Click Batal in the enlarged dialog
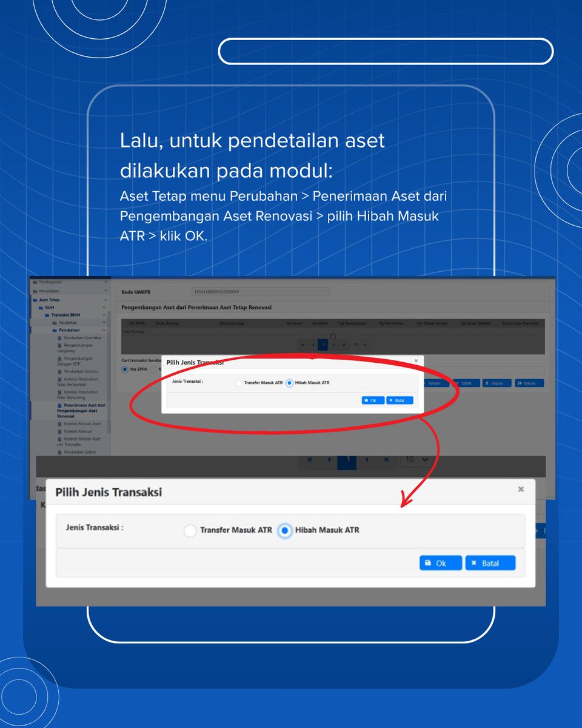Image resolution: width=582 pixels, height=728 pixels. point(490,563)
